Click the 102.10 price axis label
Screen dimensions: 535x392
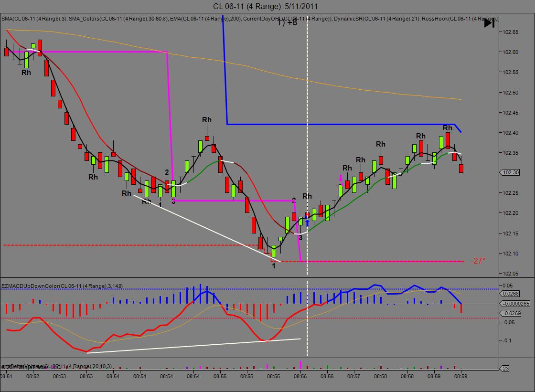click(511, 254)
